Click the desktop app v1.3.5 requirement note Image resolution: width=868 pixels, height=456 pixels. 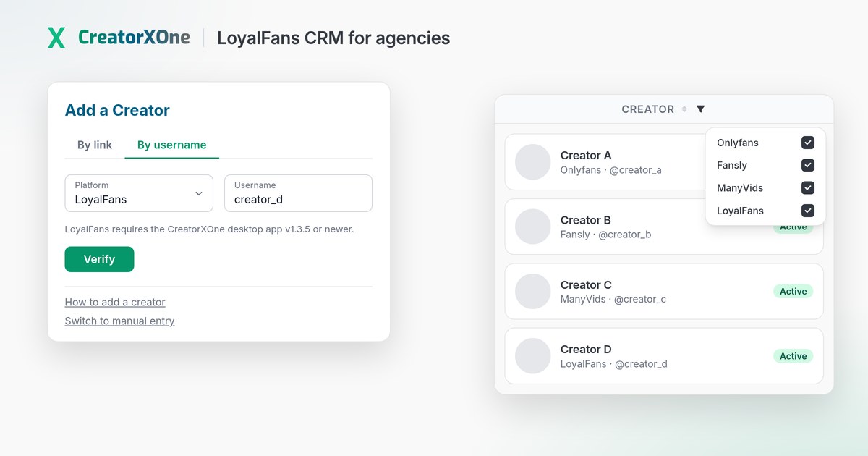tap(209, 229)
